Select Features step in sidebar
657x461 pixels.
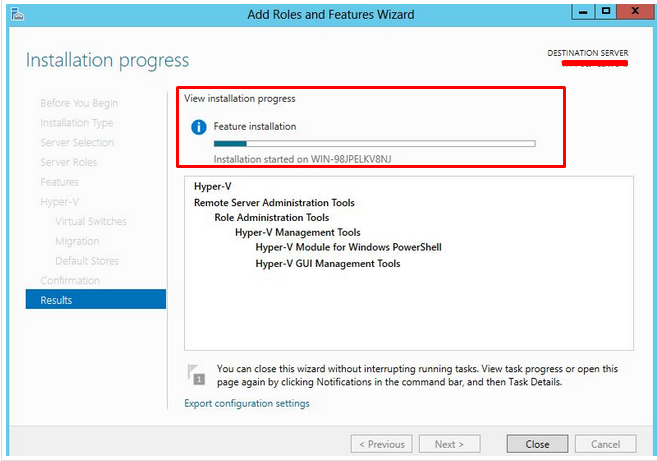59,182
